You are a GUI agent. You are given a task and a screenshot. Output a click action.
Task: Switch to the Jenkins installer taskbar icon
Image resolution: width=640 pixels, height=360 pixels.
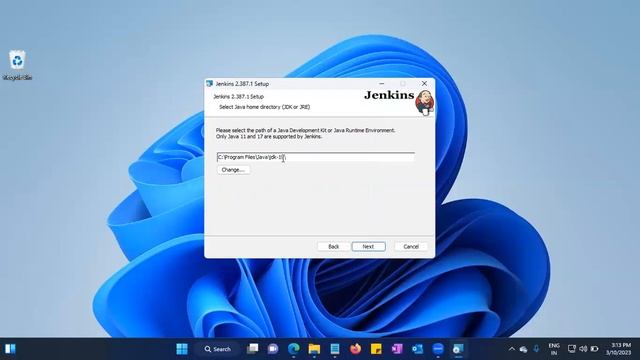pos(458,349)
